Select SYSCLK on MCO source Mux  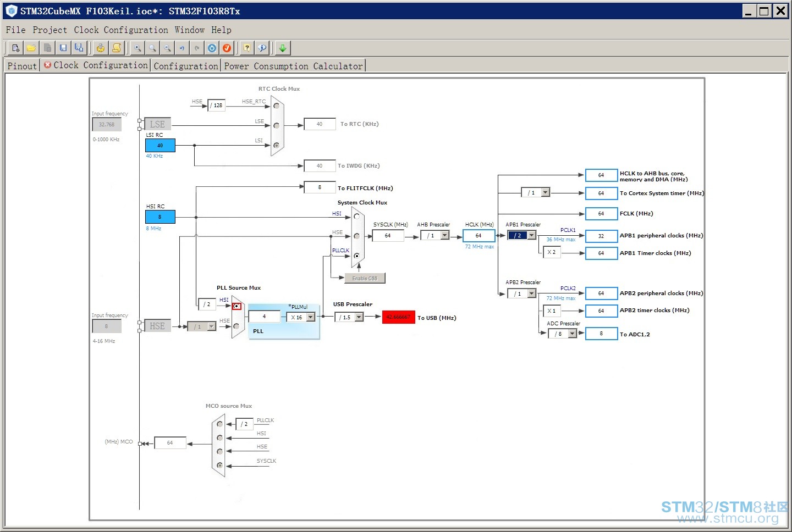[x=219, y=465]
